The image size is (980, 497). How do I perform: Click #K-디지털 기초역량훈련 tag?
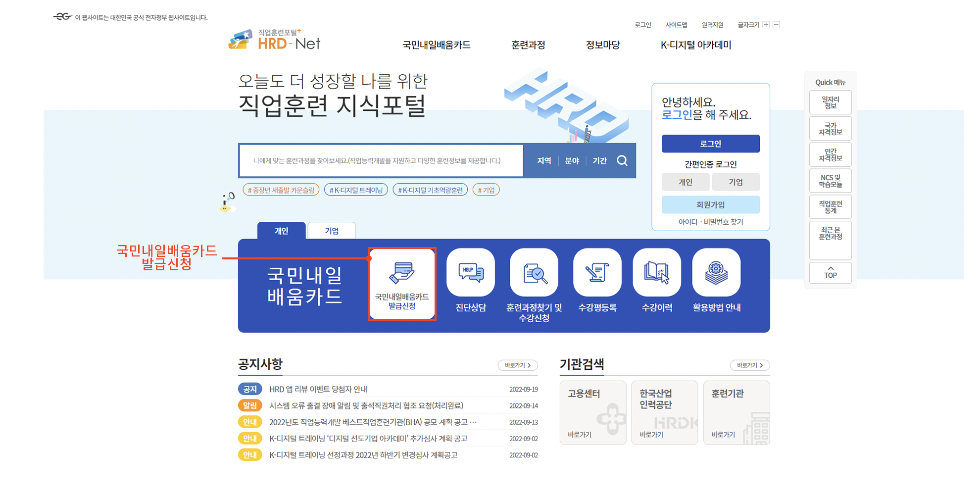pos(430,190)
